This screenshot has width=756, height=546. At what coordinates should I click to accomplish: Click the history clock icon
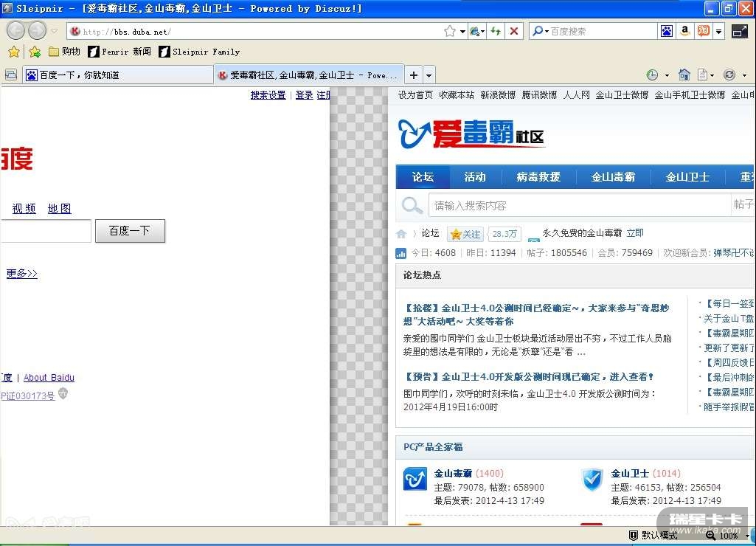(652, 75)
